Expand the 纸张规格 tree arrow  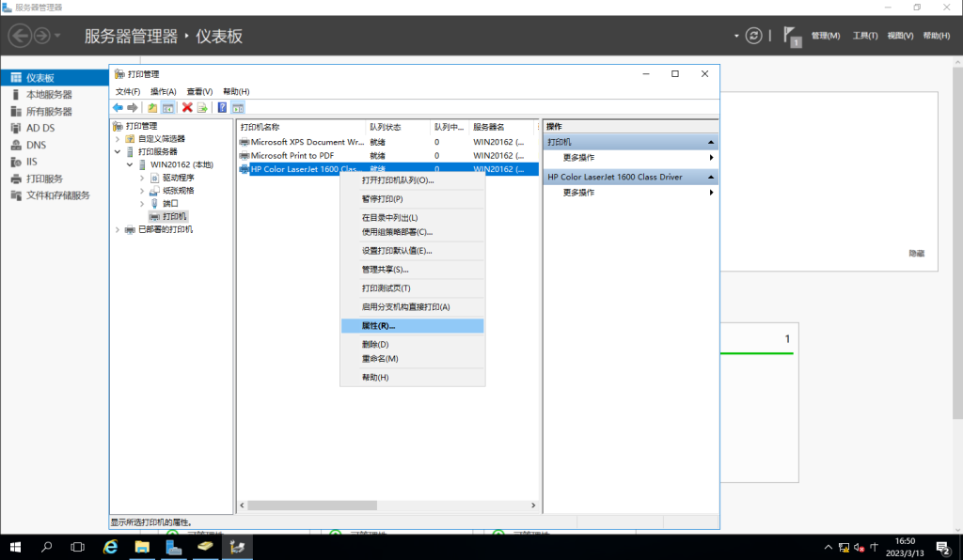tap(143, 191)
